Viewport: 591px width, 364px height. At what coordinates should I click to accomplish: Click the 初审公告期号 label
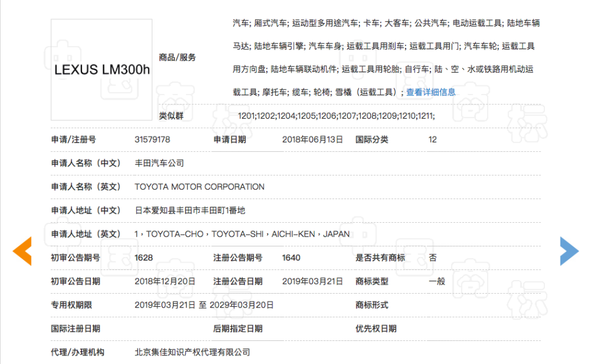click(x=75, y=258)
